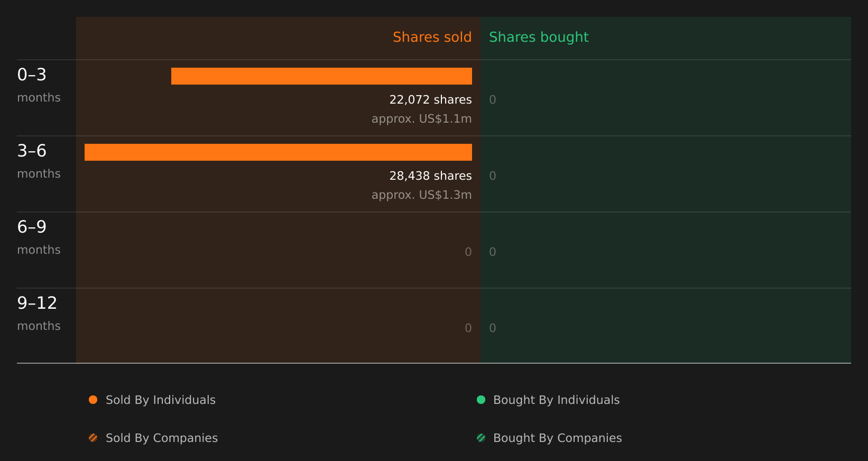This screenshot has height=461, width=868.
Task: Click the approx. US$1.1m label
Action: pos(421,118)
